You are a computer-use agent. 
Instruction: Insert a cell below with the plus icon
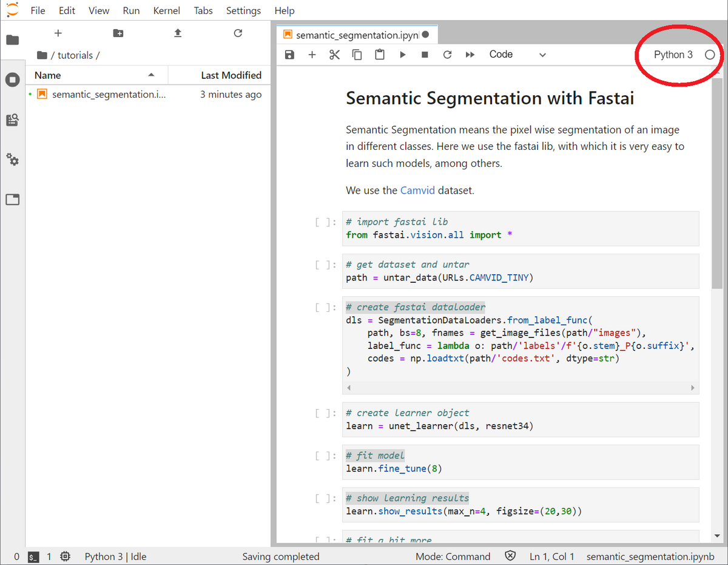(312, 55)
